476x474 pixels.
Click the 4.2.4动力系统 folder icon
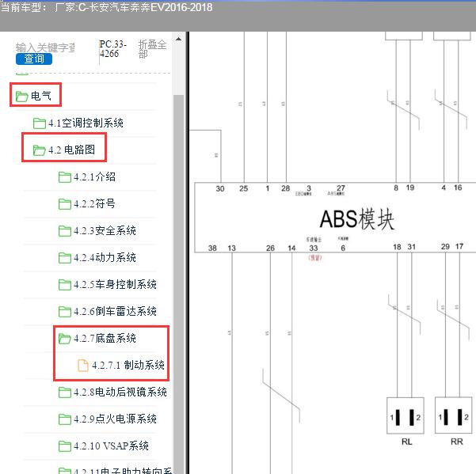coord(65,258)
